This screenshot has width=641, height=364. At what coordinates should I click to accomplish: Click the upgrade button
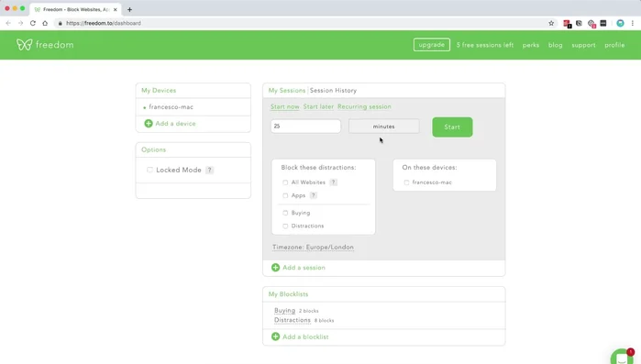pyautogui.click(x=432, y=45)
